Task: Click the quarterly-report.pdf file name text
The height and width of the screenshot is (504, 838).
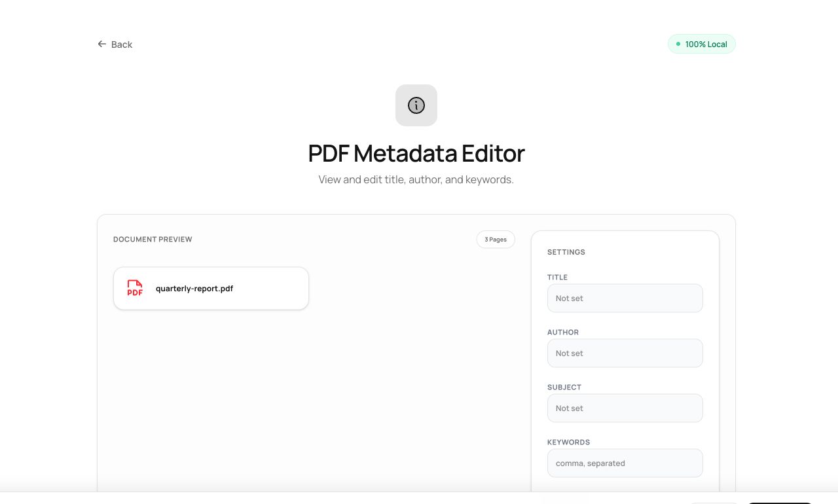Action: coord(194,288)
